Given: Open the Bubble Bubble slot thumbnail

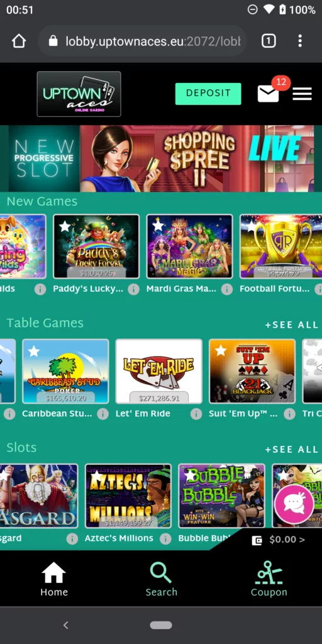Looking at the screenshot, I should click(x=222, y=496).
